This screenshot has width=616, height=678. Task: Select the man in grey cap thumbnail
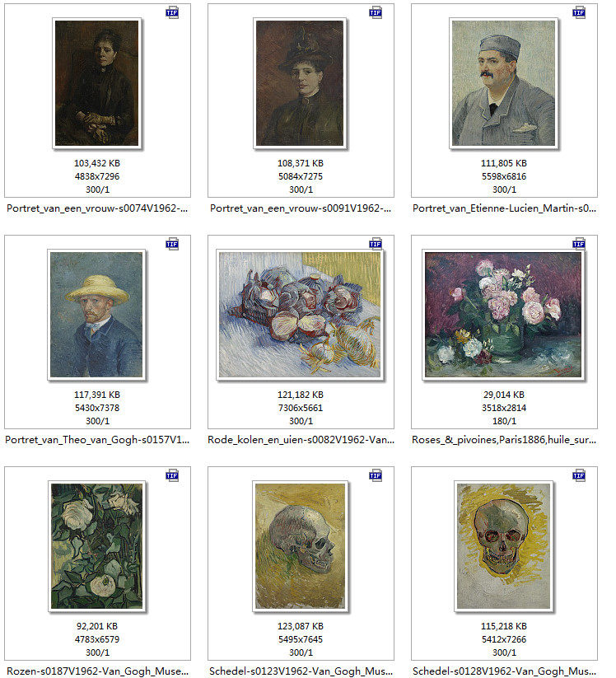pos(504,83)
